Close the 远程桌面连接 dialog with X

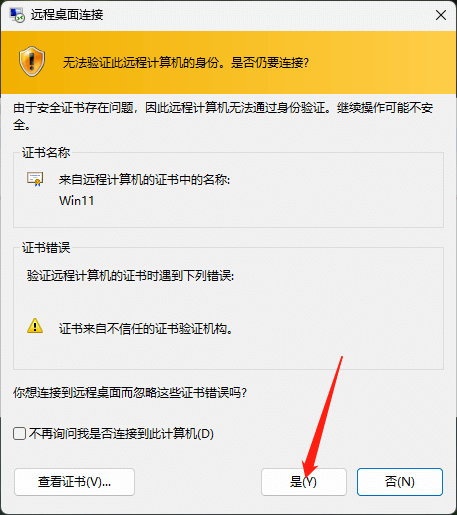pyautogui.click(x=441, y=15)
